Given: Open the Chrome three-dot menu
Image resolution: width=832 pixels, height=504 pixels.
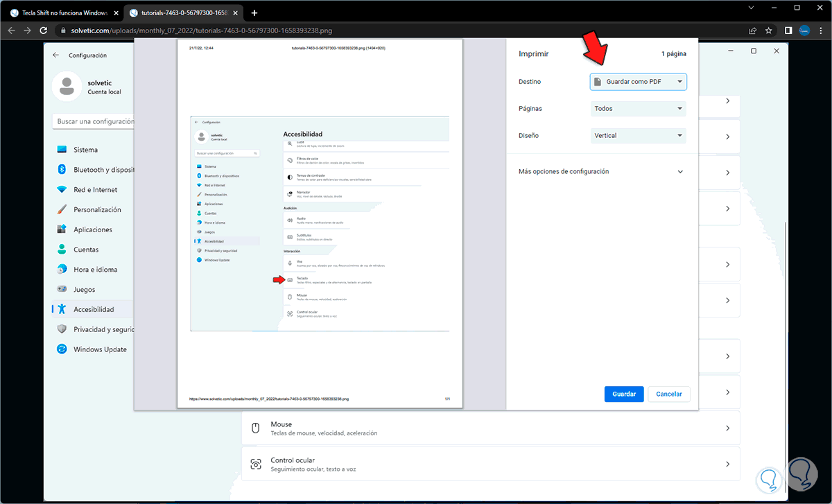Looking at the screenshot, I should click(x=820, y=31).
